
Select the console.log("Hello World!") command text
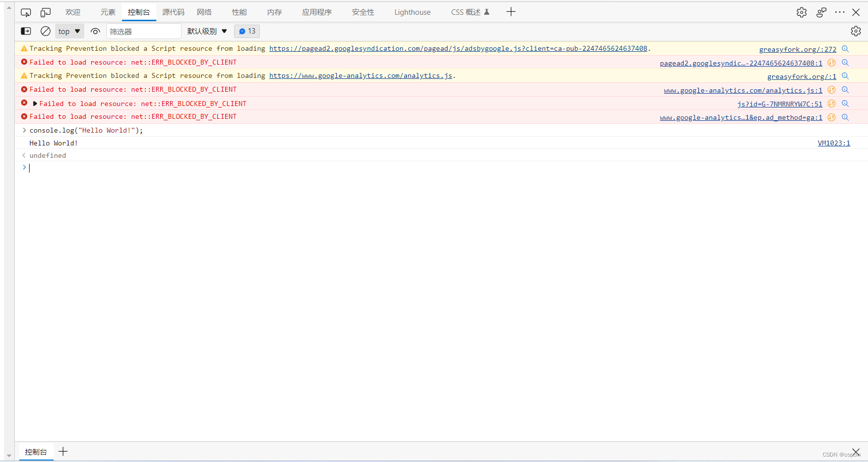click(86, 130)
